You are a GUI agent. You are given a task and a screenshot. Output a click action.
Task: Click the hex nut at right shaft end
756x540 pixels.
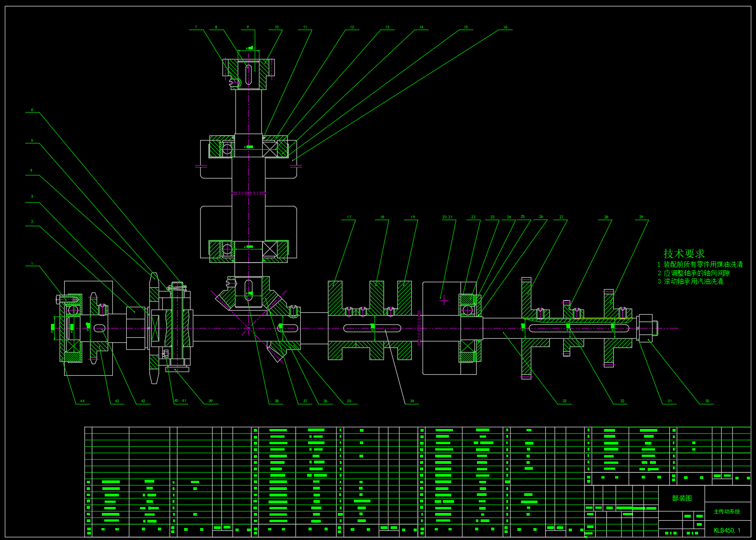point(645,328)
